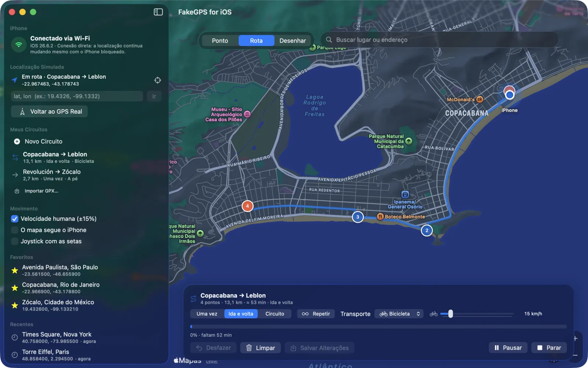Select the Circuito mode
The image size is (588, 368).
[x=275, y=314]
